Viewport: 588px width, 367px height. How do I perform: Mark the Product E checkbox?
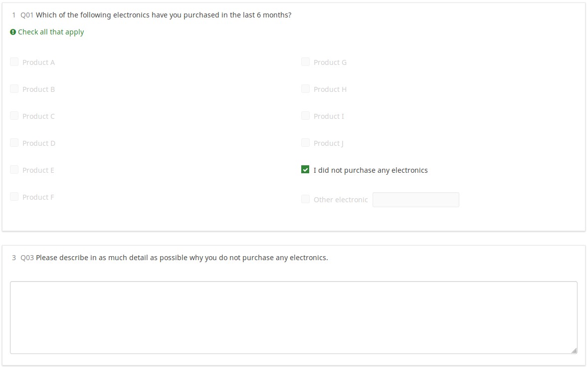point(14,170)
